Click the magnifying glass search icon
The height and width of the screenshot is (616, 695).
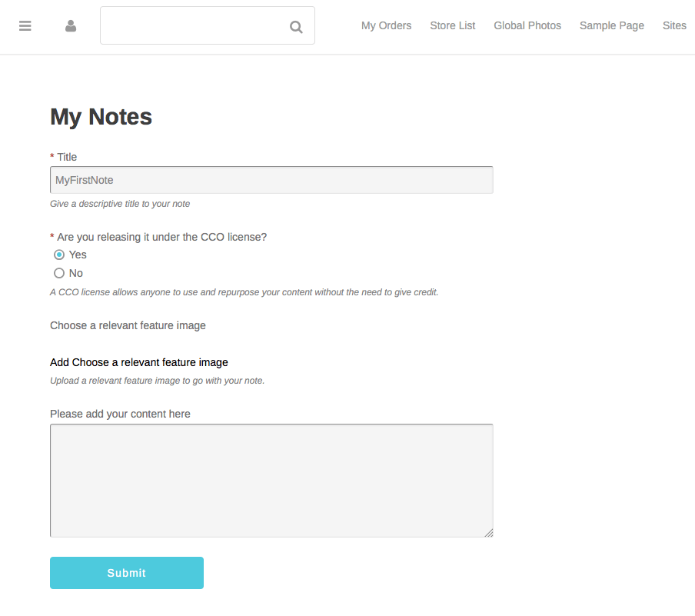296,27
